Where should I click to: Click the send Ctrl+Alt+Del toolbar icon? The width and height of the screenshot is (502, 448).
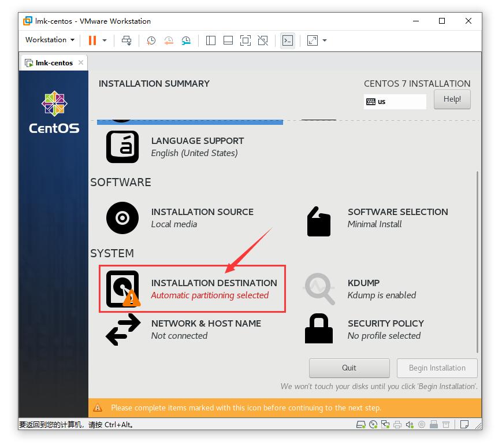[127, 40]
